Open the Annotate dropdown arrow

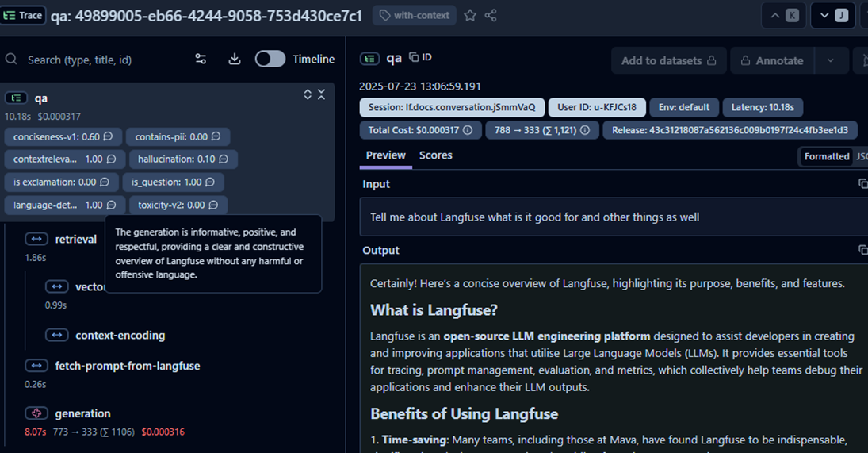[x=831, y=60]
